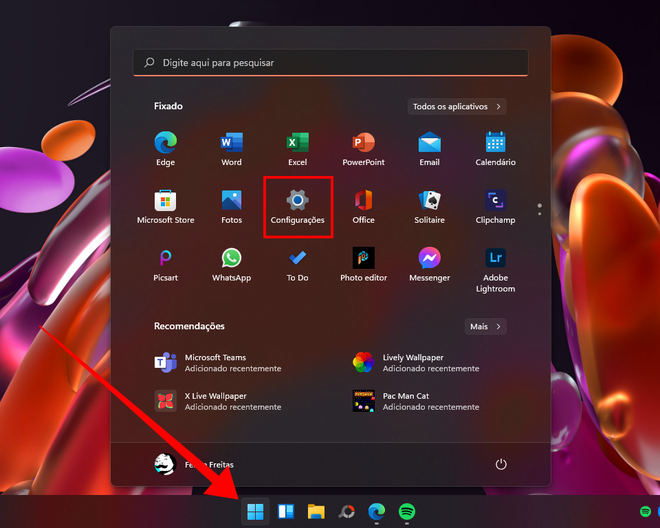
Task: Open the Email app
Action: click(429, 148)
